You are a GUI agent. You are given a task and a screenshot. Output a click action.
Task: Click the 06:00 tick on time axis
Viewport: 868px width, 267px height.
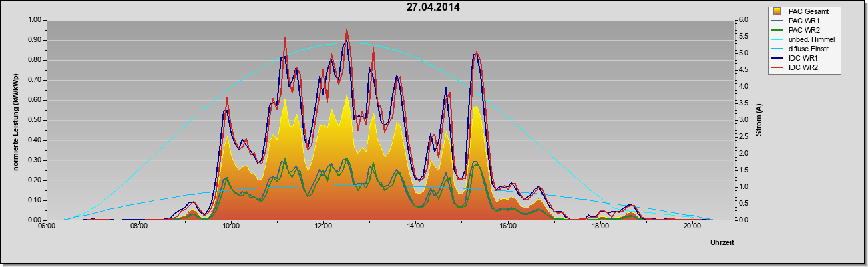pos(46,226)
